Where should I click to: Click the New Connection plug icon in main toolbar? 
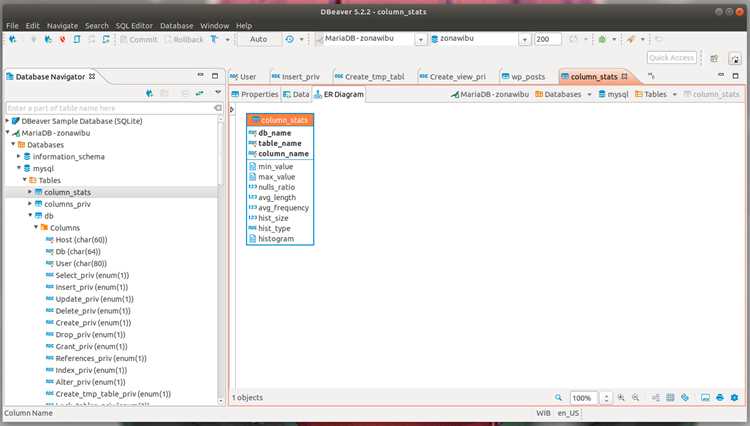coord(12,39)
